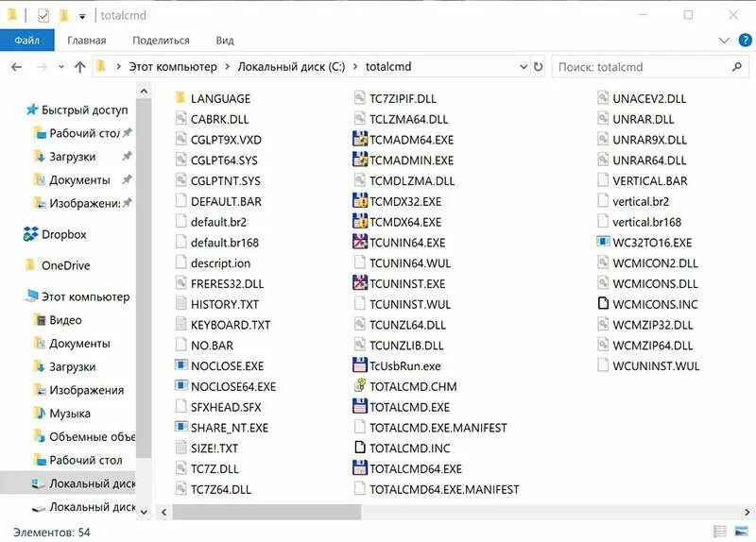Switch to large icons view in status bar

741,531
